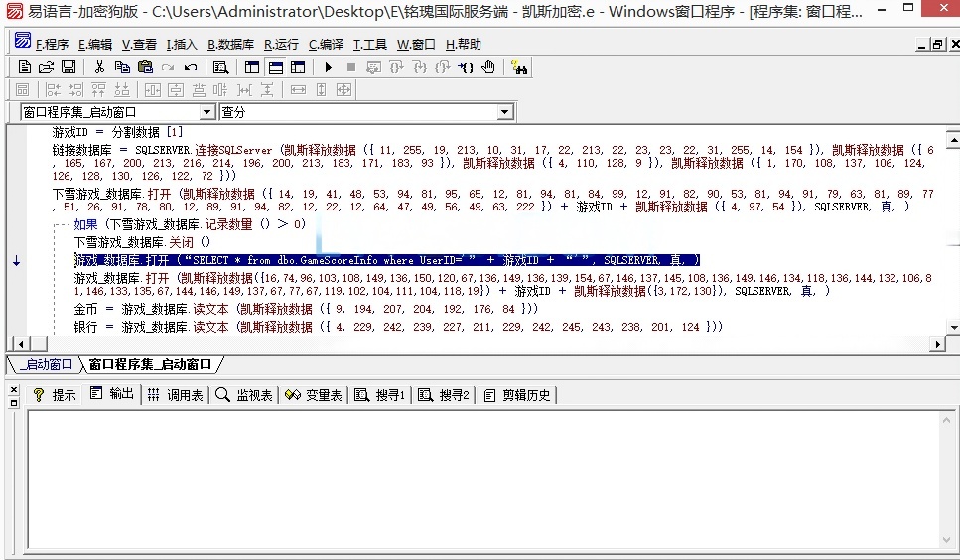Click the 如果 condition statement line
The width and height of the screenshot is (960, 560).
pos(190,224)
